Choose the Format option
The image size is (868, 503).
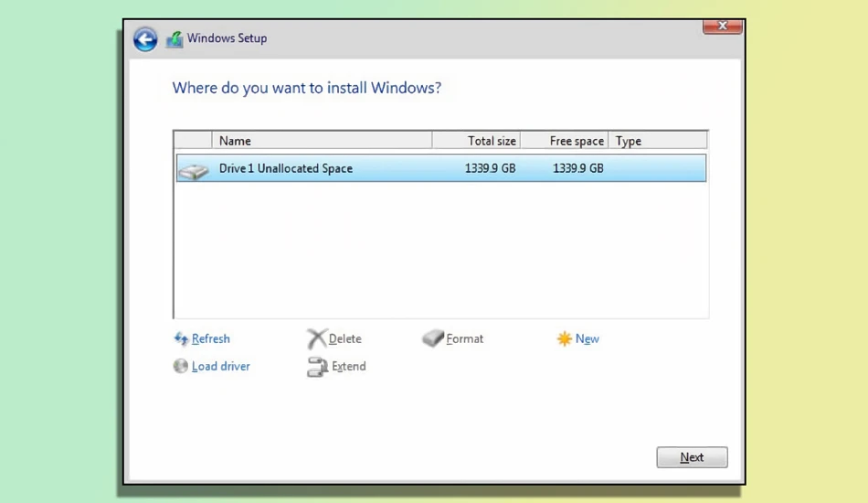coord(464,338)
